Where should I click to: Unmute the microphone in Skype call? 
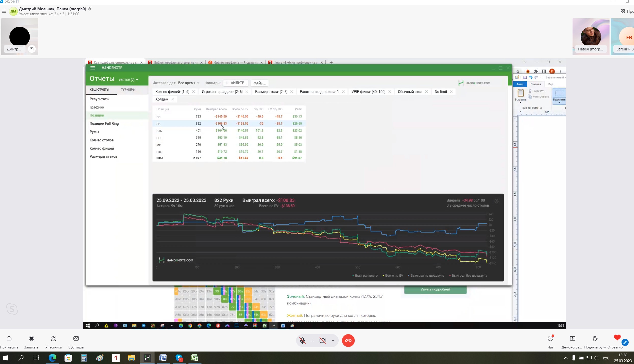pyautogui.click(x=302, y=341)
